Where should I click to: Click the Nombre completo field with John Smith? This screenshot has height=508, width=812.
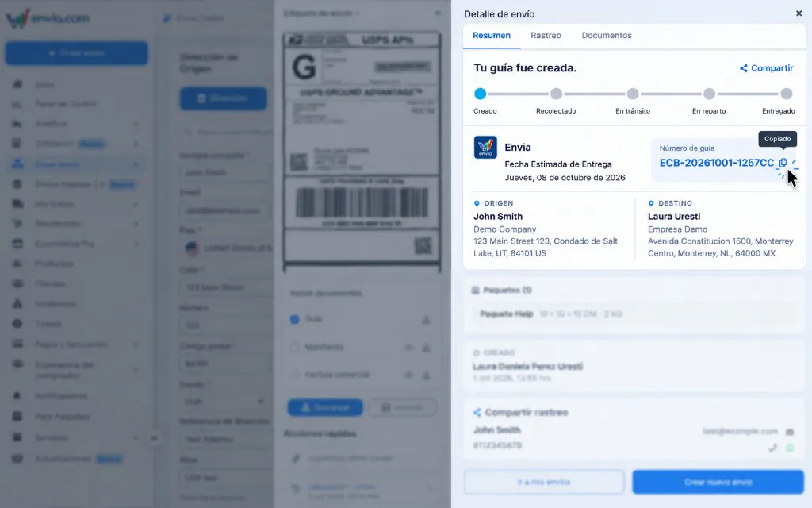(x=224, y=172)
